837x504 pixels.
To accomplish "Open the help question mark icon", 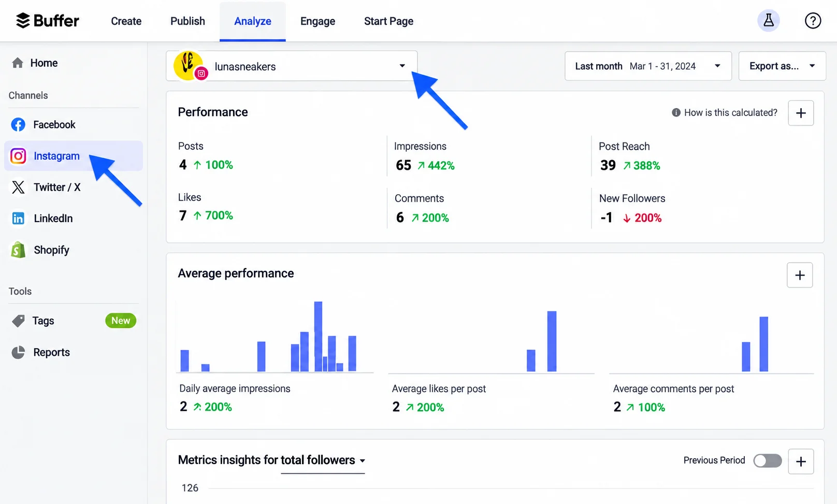I will (813, 21).
